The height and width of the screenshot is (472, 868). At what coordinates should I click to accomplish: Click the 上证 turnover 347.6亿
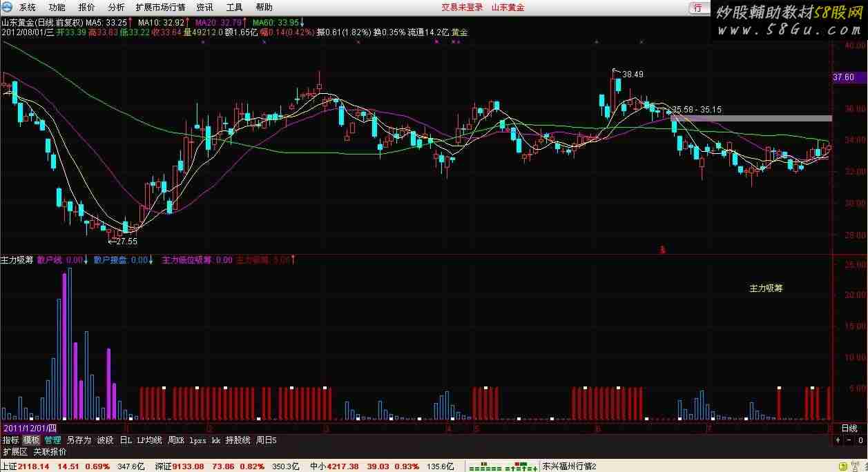[131, 466]
